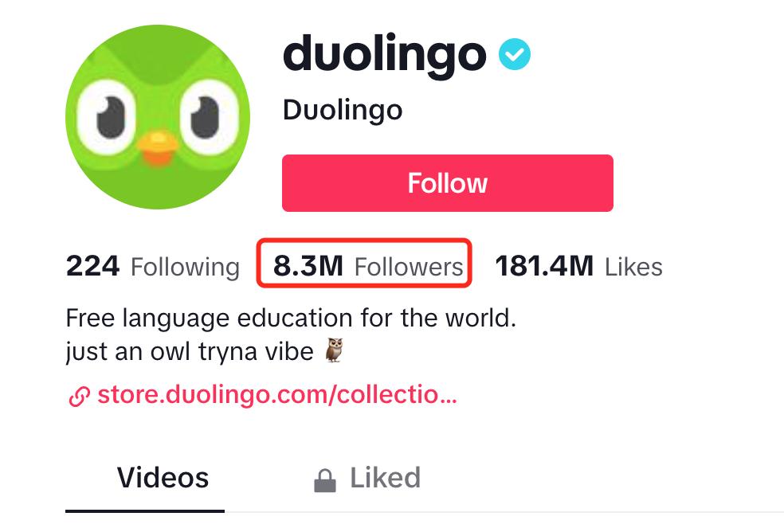Click the 181.4M likes number
Screen dimensions: 784x532
[544, 266]
